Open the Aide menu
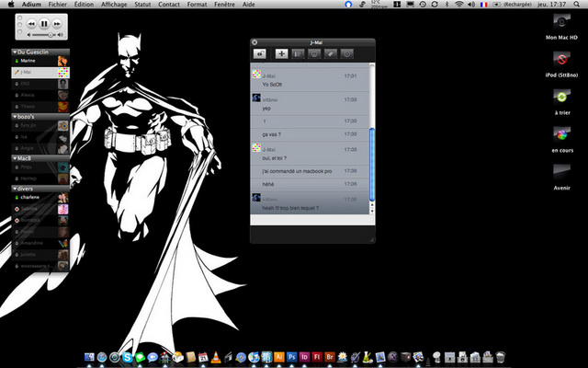Image resolution: width=588 pixels, height=368 pixels. (x=249, y=5)
